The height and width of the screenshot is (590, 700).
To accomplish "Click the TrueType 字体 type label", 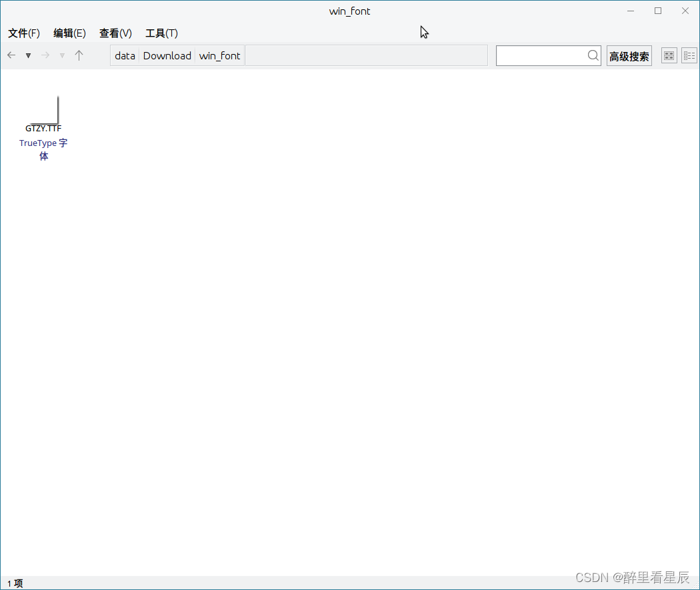I will coord(43,149).
